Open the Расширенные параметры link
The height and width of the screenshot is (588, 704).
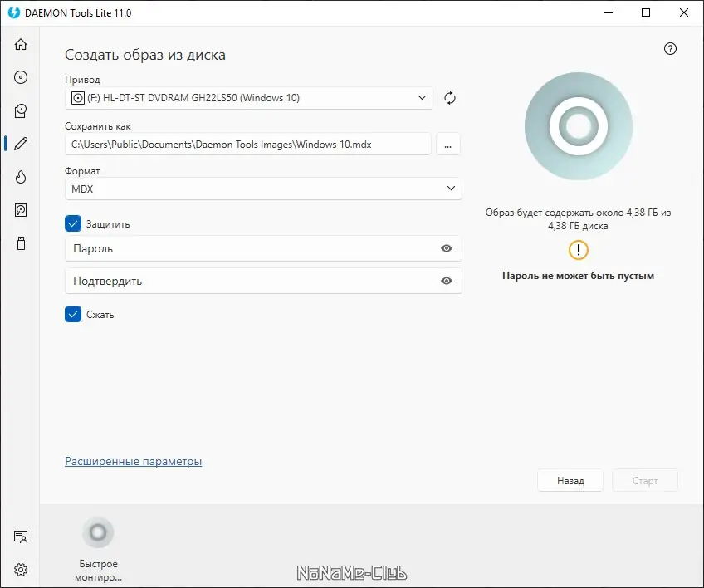pos(134,461)
